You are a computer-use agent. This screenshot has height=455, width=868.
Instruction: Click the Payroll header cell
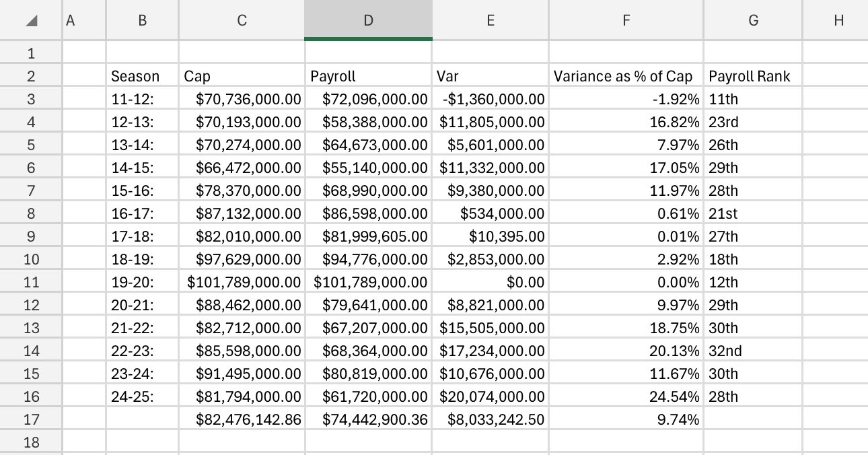(x=368, y=76)
